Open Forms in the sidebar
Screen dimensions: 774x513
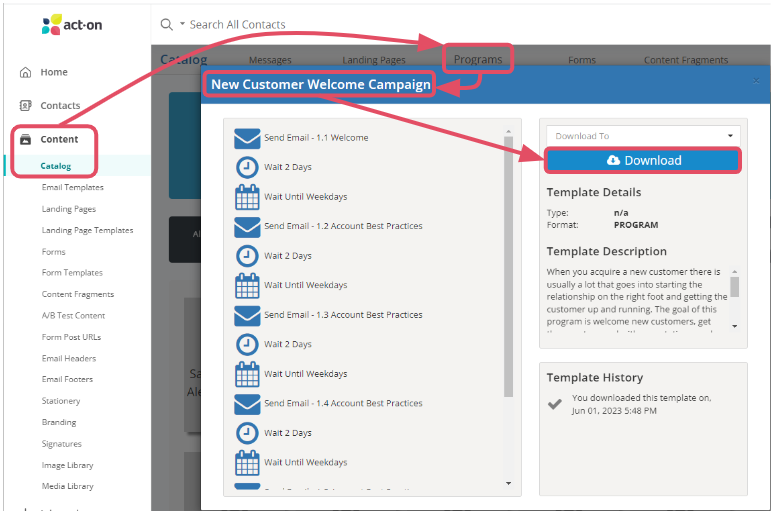pyautogui.click(x=53, y=252)
